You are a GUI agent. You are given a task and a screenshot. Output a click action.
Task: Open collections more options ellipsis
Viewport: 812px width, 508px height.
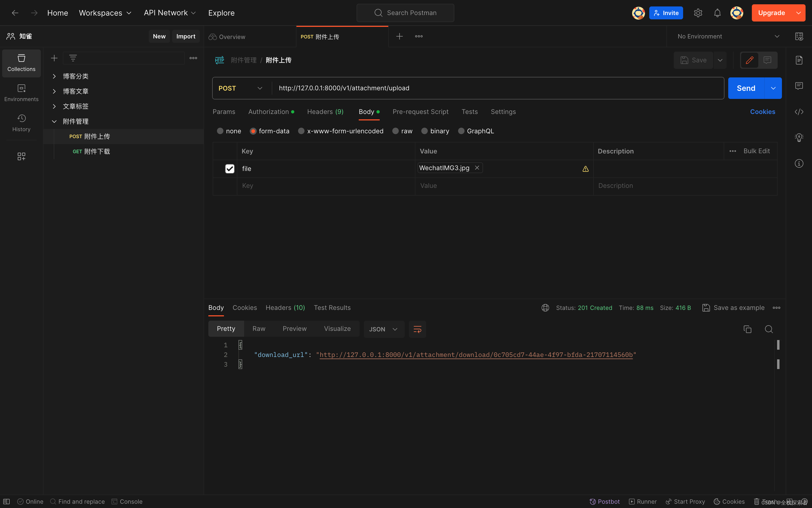[193, 58]
